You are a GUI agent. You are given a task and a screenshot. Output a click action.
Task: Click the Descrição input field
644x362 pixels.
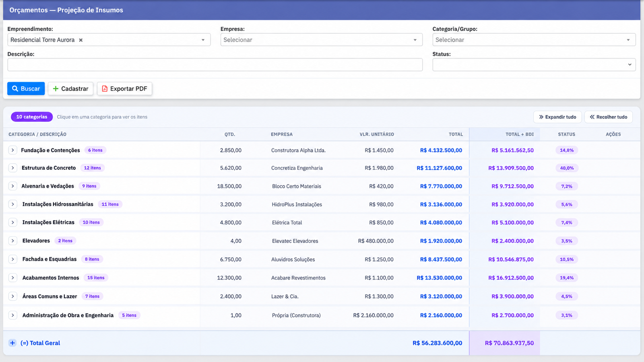tap(215, 65)
